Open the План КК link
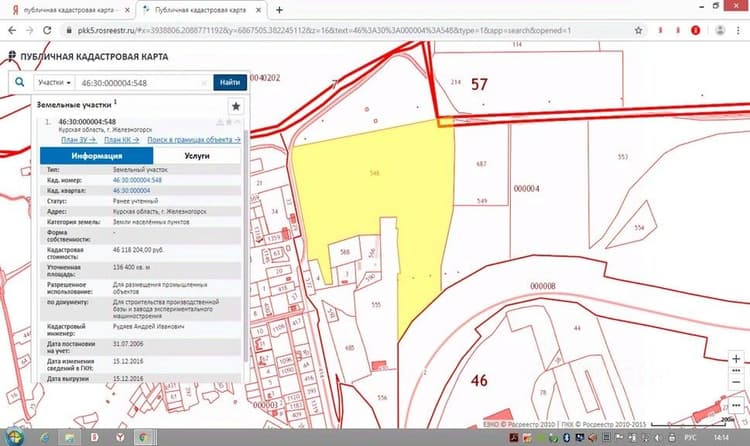Image resolution: width=750 pixels, height=446 pixels. pyautogui.click(x=121, y=140)
